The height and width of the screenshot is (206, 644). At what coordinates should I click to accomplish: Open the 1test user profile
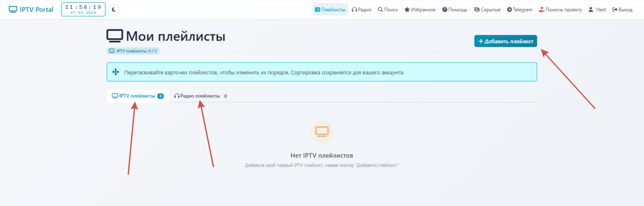point(597,10)
